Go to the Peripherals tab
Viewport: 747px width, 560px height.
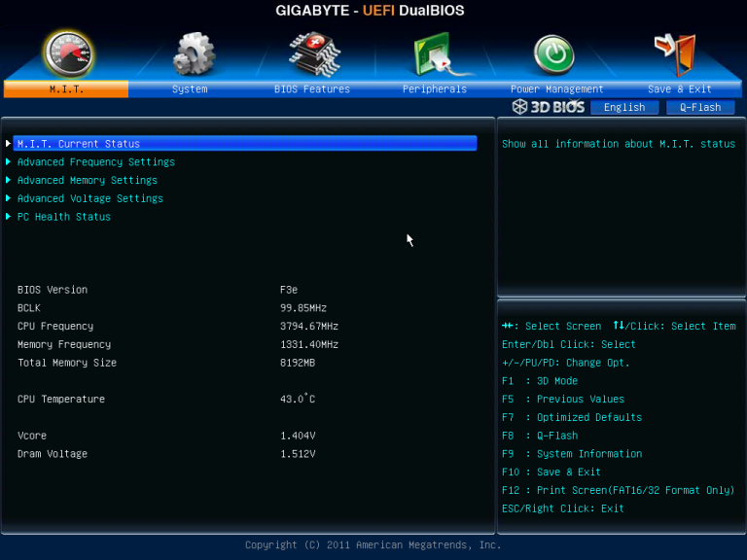(x=435, y=89)
